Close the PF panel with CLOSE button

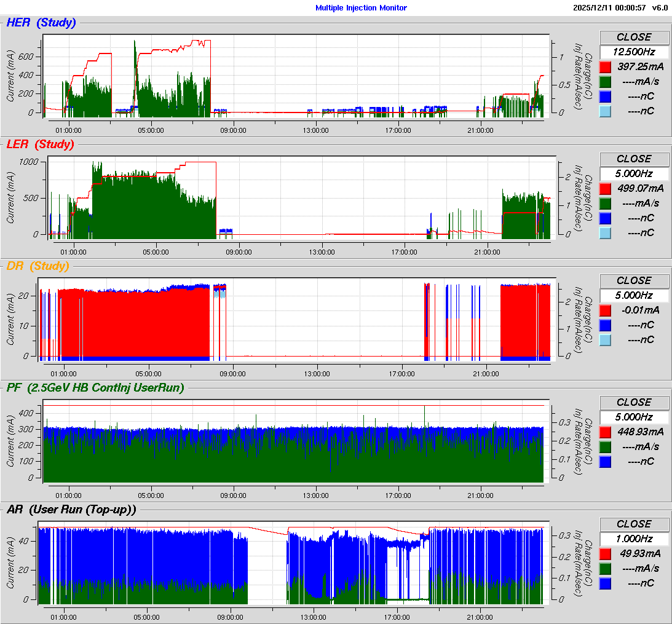coord(633,402)
